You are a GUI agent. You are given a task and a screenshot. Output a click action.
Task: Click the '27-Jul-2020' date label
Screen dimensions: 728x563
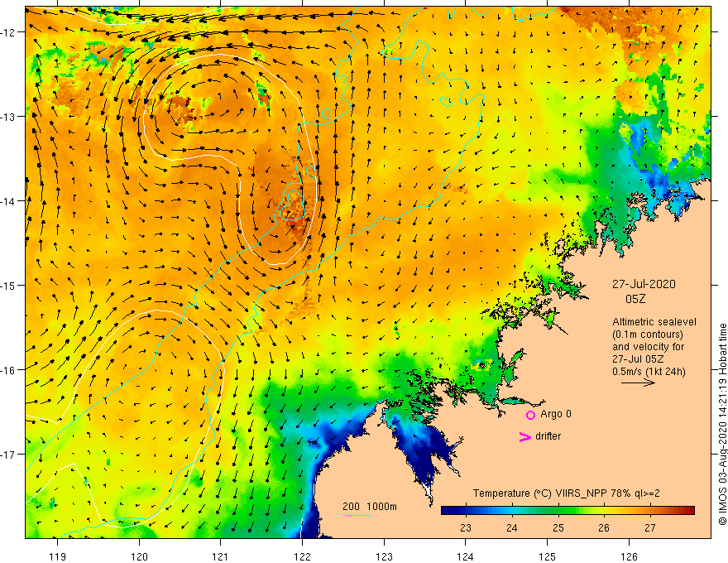click(644, 284)
